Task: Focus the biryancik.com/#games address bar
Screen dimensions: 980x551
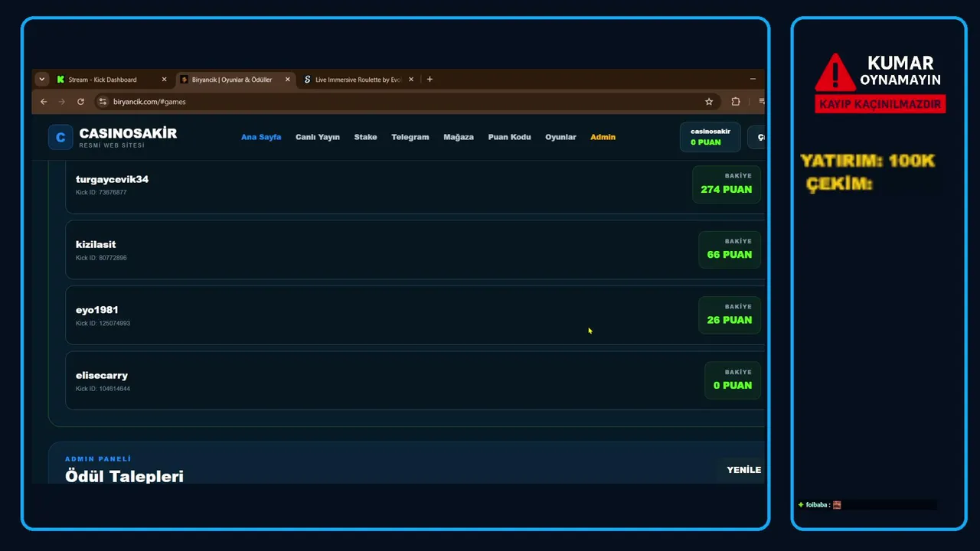Action: tap(406, 102)
